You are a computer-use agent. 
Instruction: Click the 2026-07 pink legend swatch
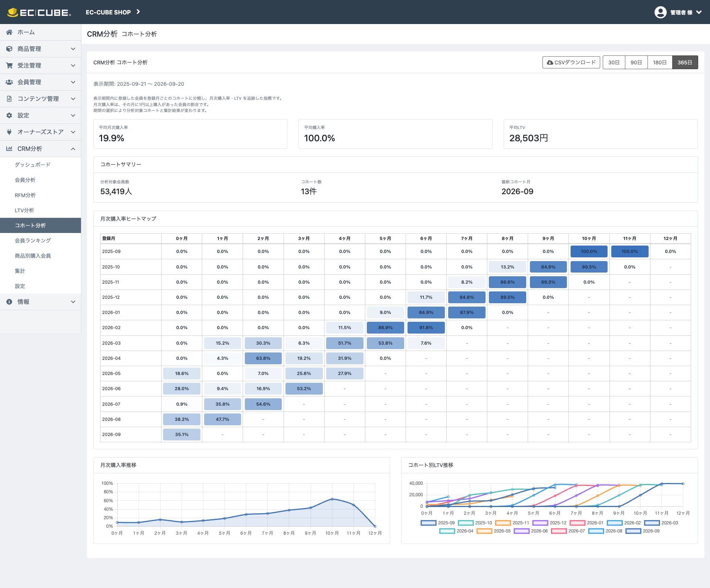coord(559,531)
